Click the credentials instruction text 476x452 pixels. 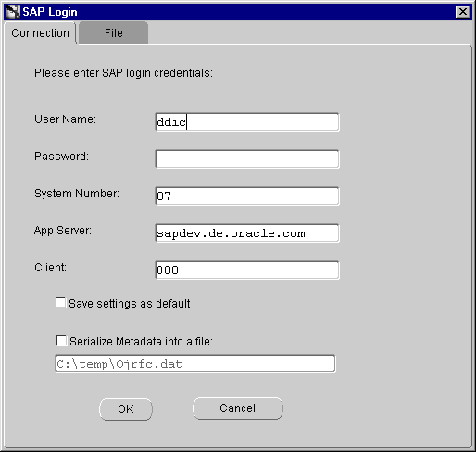point(123,73)
